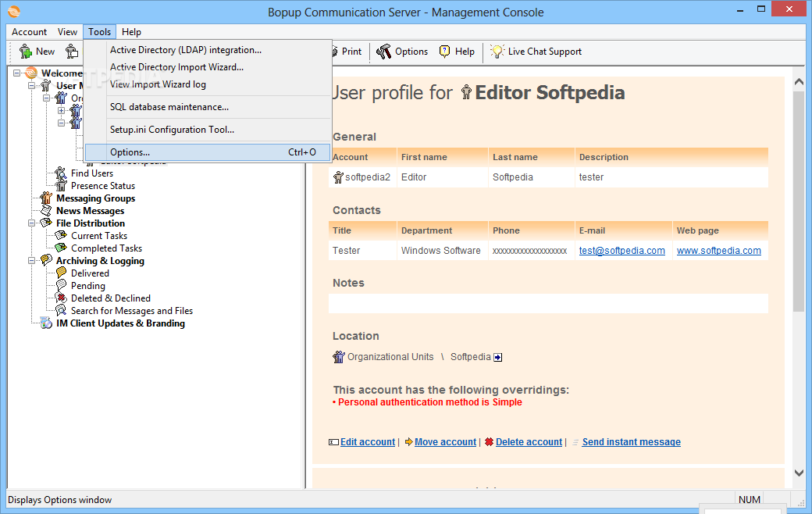
Task: Click the Messaging Groups icon
Action: click(46, 198)
